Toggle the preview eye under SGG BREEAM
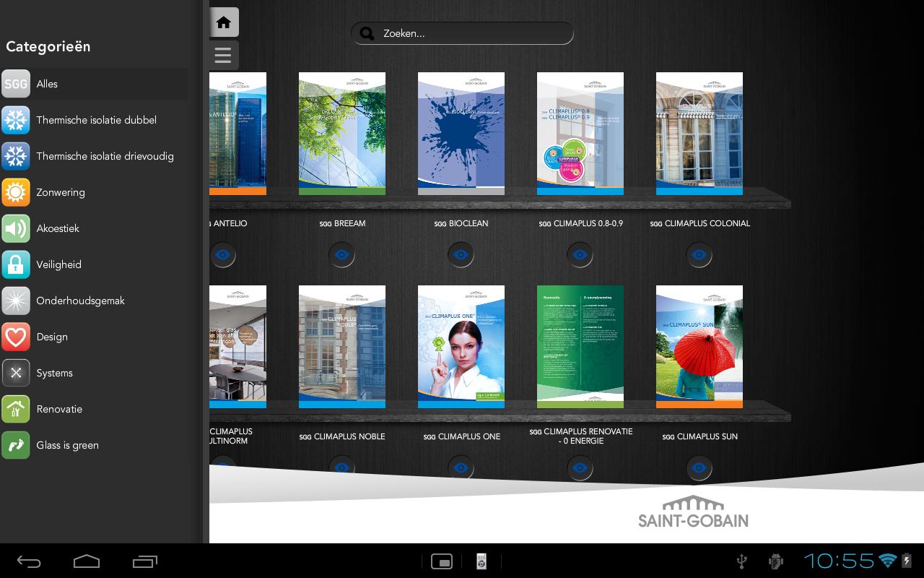The width and height of the screenshot is (924, 578). click(x=341, y=254)
